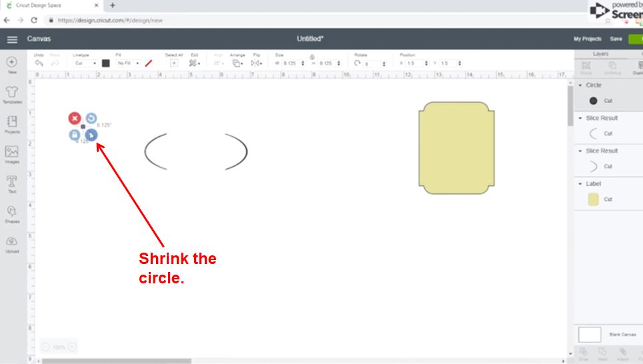Switch to the Layers tab
Viewport: 643px width, 364px height.
[600, 54]
